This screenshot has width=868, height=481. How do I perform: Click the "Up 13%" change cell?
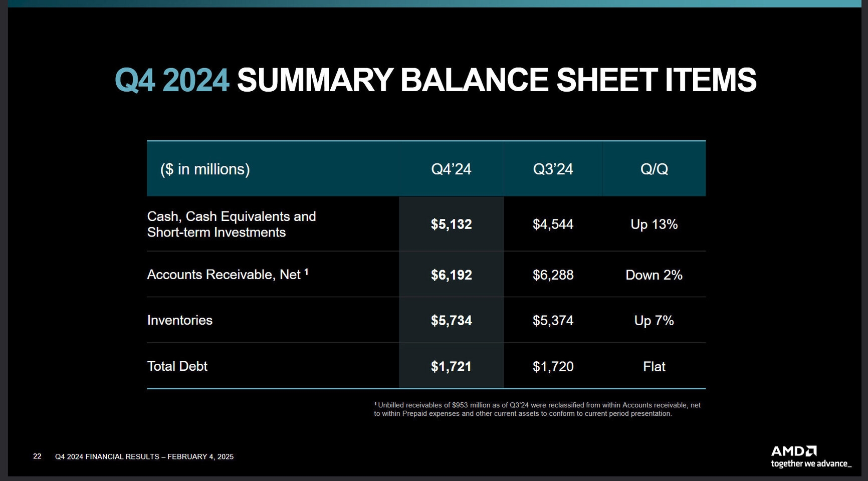(x=654, y=224)
